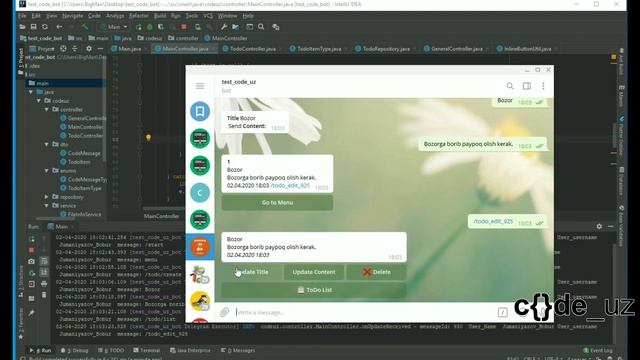
Task: Open the Refactor menu
Action: (139, 16)
